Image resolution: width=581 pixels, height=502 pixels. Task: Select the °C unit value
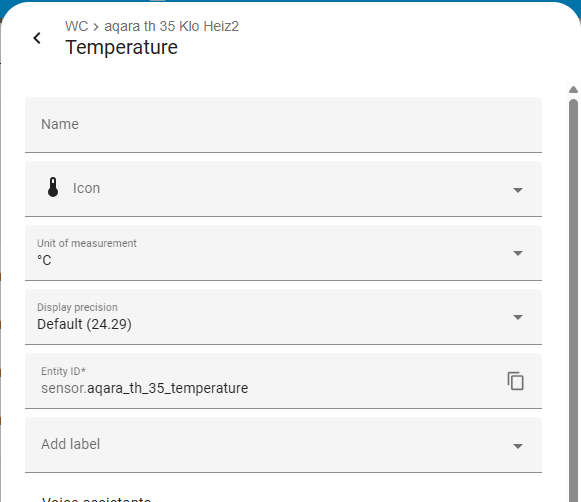pos(44,260)
